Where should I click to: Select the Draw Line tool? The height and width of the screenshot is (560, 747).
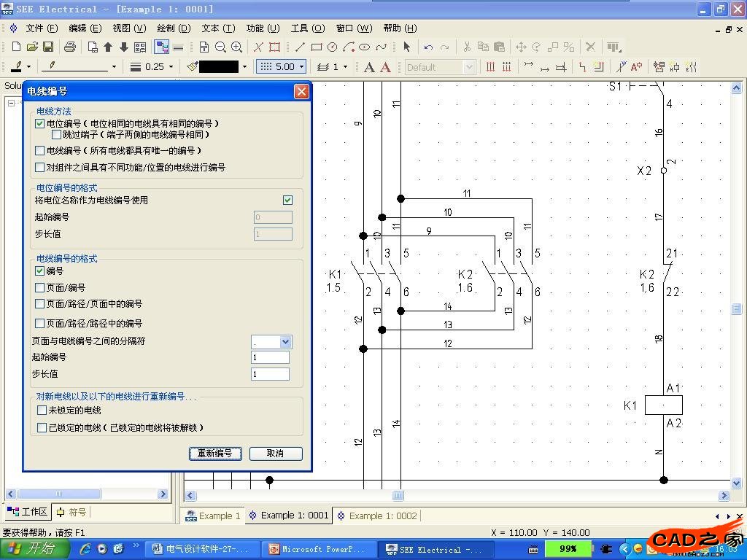(300, 47)
